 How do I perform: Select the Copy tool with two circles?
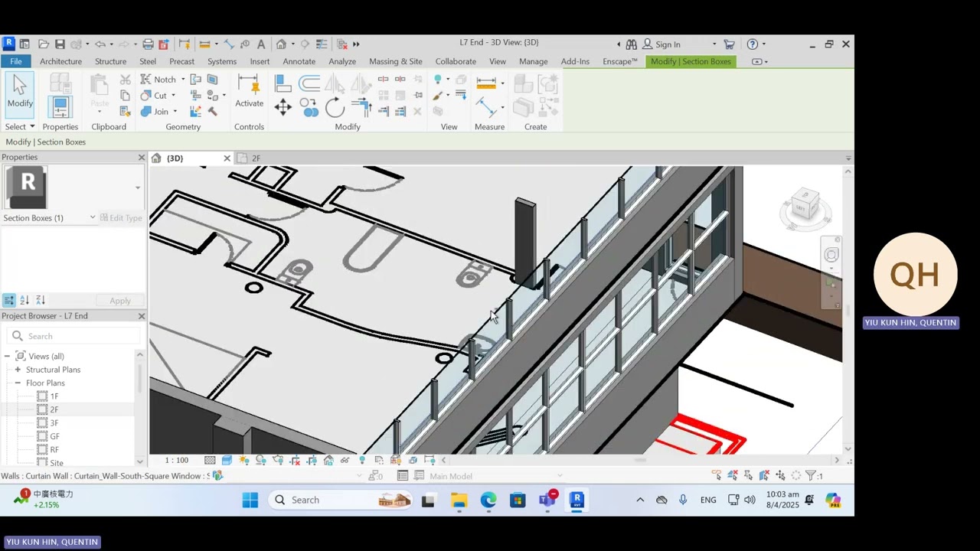[x=309, y=107]
